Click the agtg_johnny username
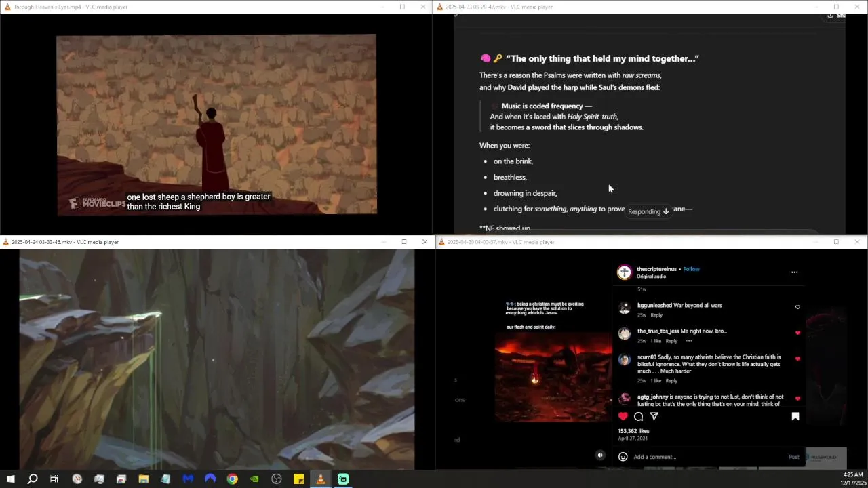The width and height of the screenshot is (868, 488). pos(652,396)
